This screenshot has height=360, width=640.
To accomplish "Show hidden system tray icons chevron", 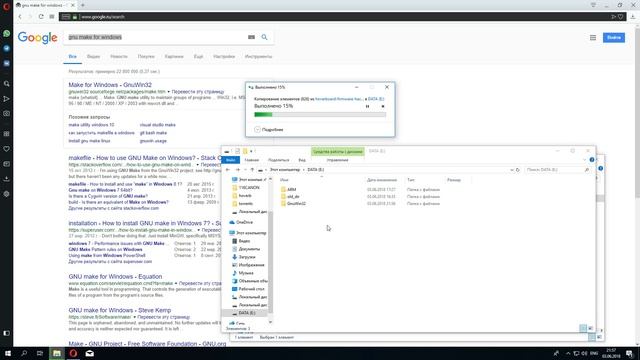I will pos(568,353).
